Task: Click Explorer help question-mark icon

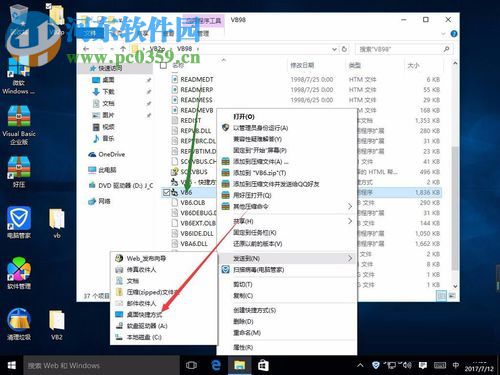Action: click(453, 34)
